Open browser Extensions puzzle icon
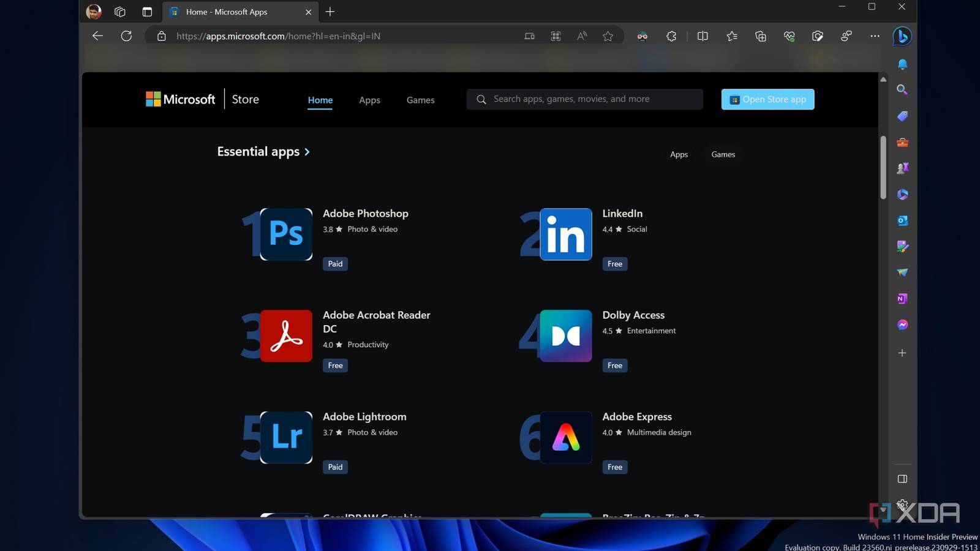980x551 pixels. [671, 37]
